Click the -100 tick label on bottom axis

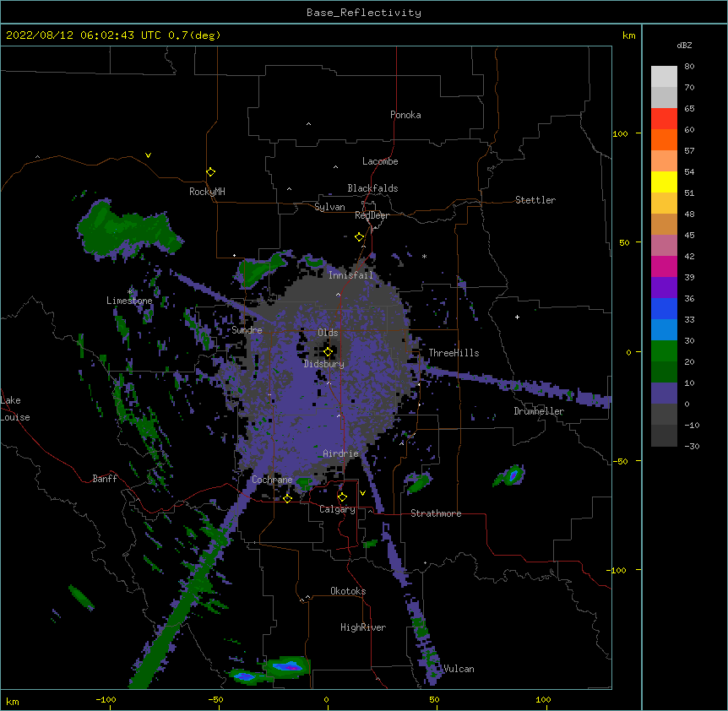(x=106, y=700)
